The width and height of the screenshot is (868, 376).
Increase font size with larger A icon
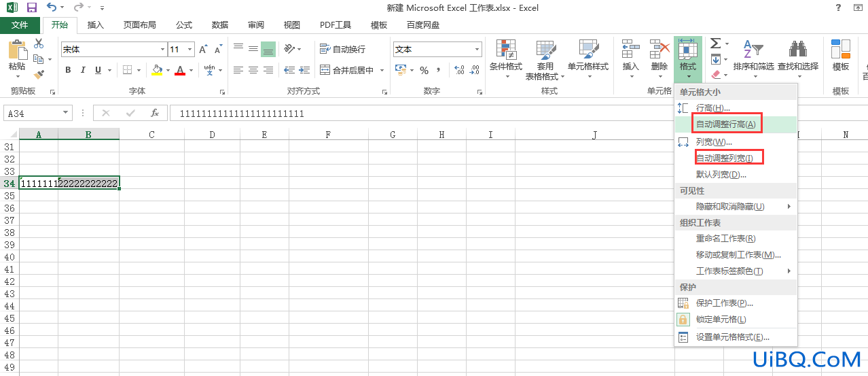pyautogui.click(x=203, y=50)
